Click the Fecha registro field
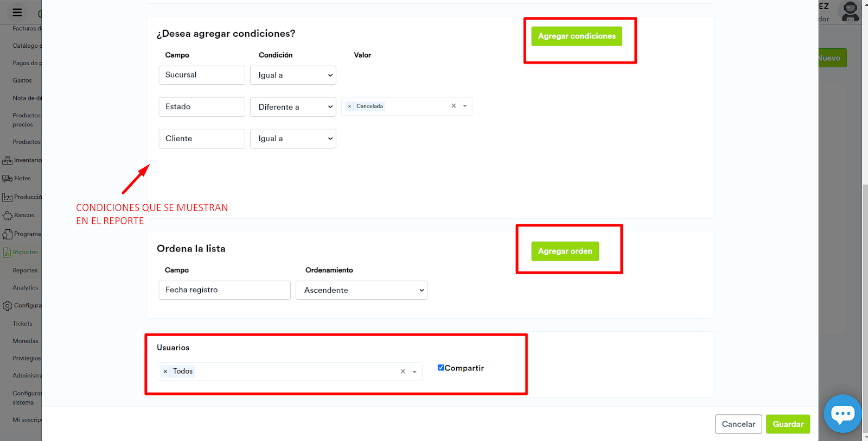 [x=225, y=291]
